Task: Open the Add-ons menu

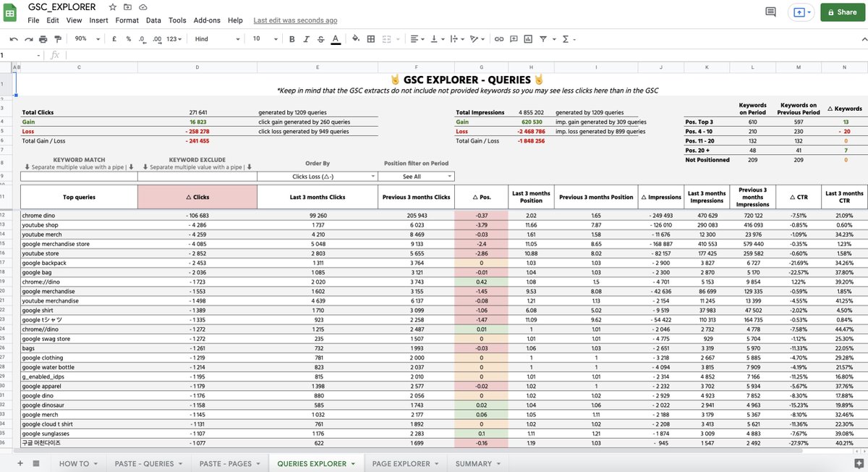Action: click(x=208, y=20)
